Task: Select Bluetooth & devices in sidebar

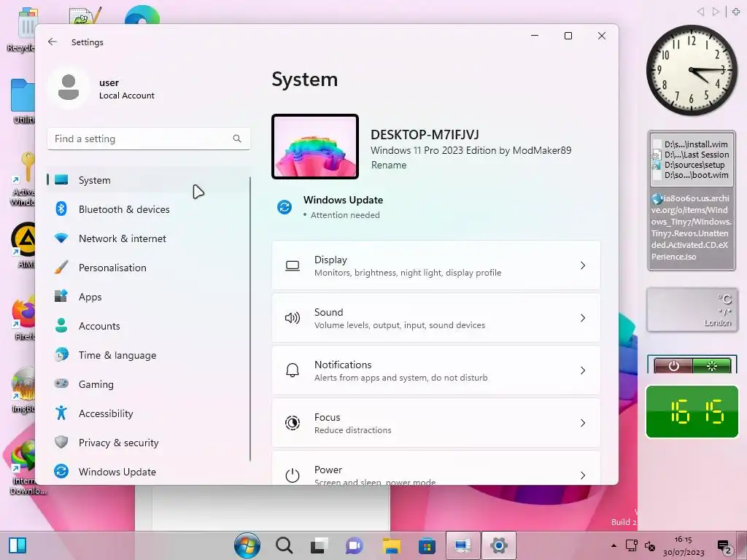Action: tap(148, 209)
